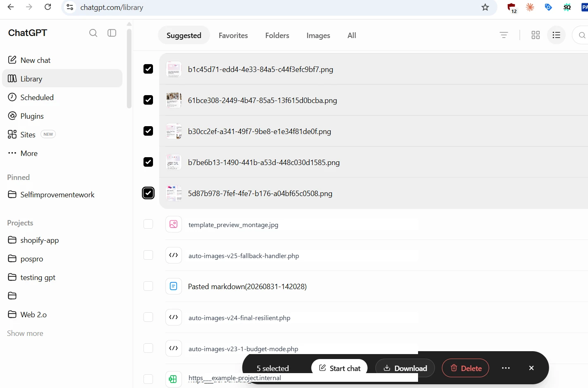Dismiss the selection action bar
The width and height of the screenshot is (588, 388).
pos(532,368)
